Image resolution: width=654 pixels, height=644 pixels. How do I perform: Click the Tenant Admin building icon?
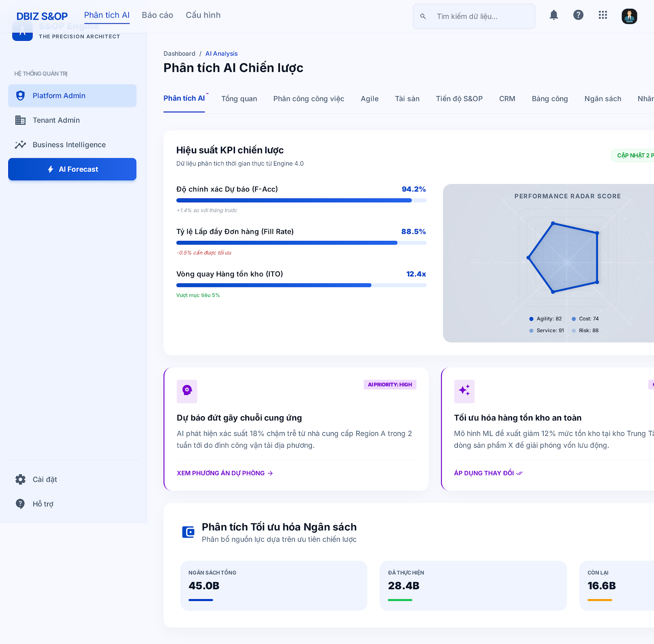(20, 120)
